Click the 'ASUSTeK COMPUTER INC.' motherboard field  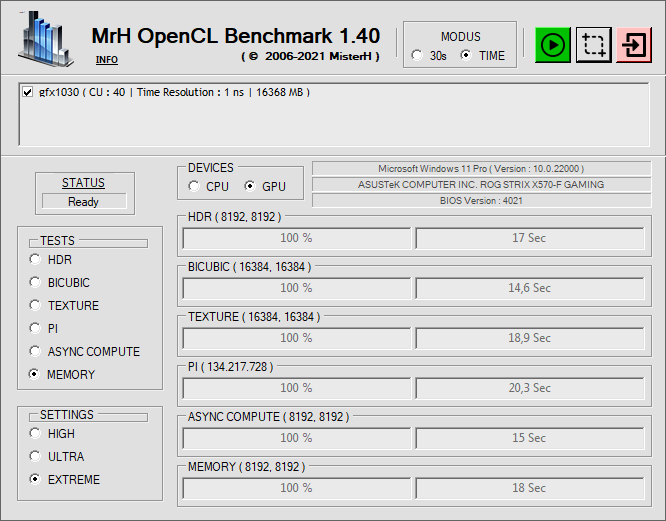481,185
